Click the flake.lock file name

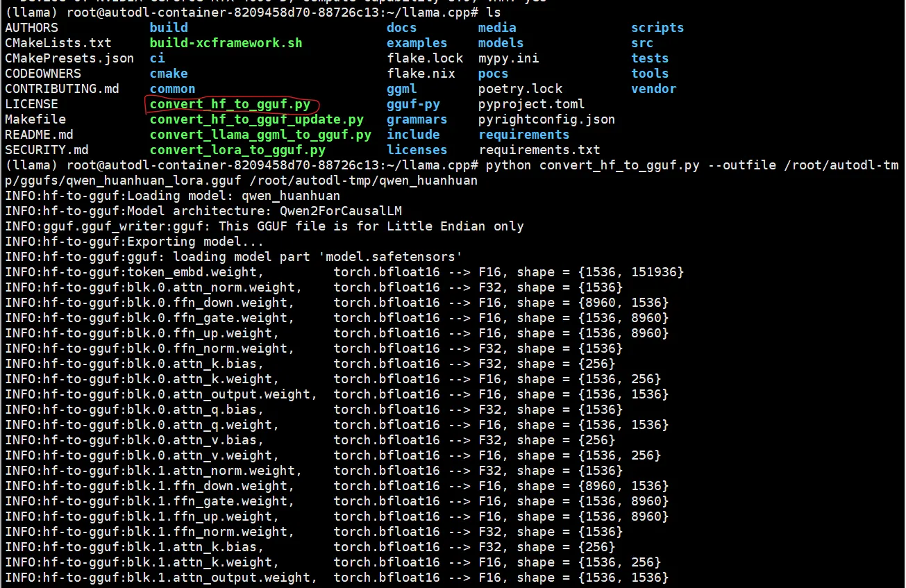[425, 58]
